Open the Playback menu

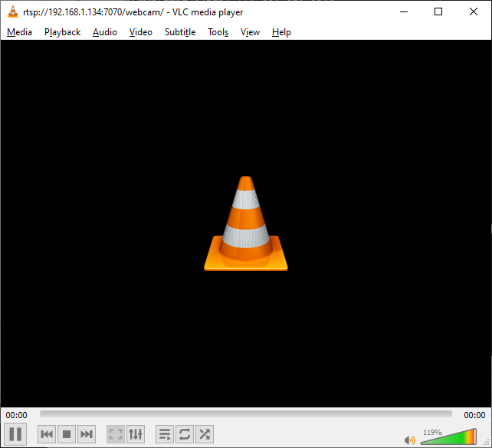(x=62, y=32)
